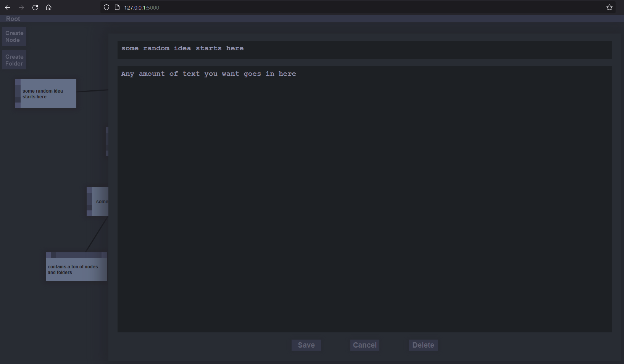This screenshot has width=624, height=364.
Task: Click into the node body text area
Action: tap(365, 199)
